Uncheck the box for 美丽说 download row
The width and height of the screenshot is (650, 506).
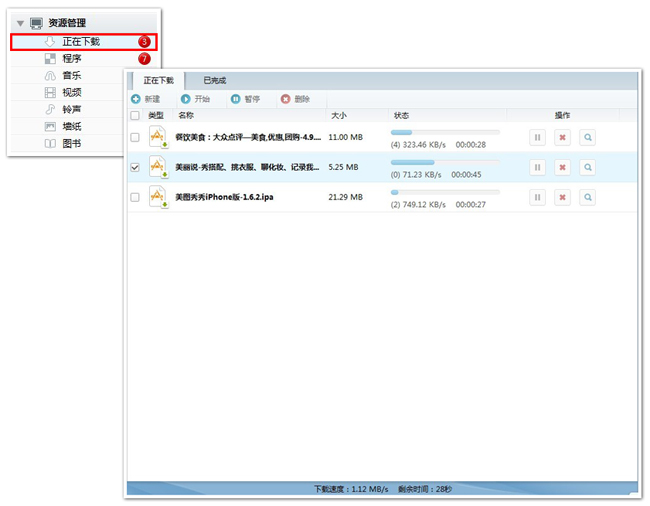(x=135, y=167)
